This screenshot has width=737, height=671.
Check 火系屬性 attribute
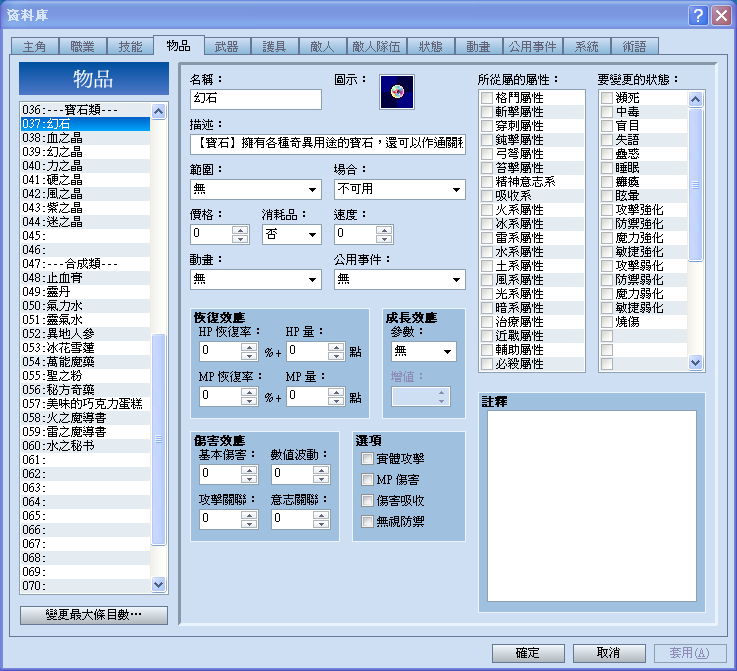pyautogui.click(x=487, y=210)
